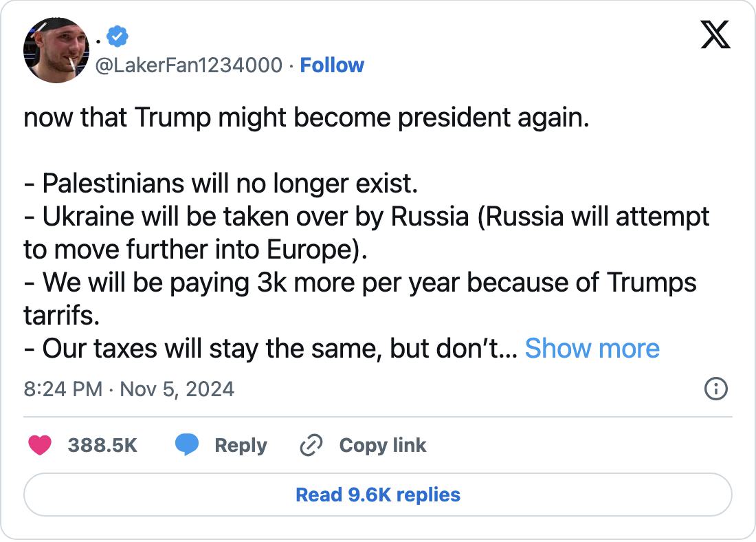Click the Copy link text
The width and height of the screenshot is (756, 542).
tap(383, 446)
